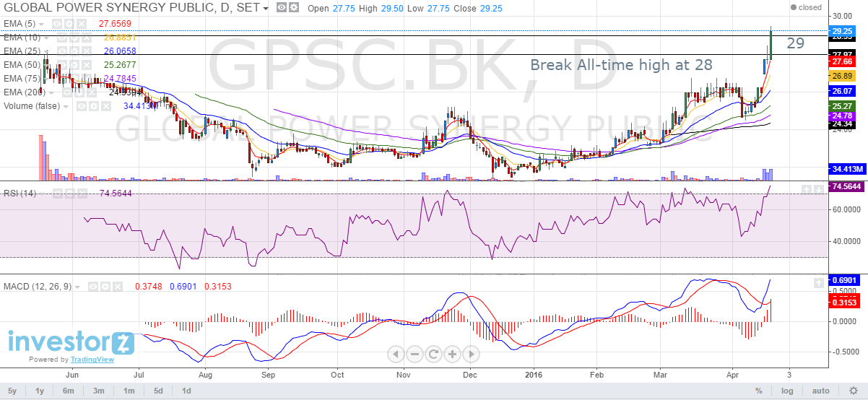The image size is (868, 400).
Task: Hide the EMA (5) indicator
Action: [x=57, y=24]
